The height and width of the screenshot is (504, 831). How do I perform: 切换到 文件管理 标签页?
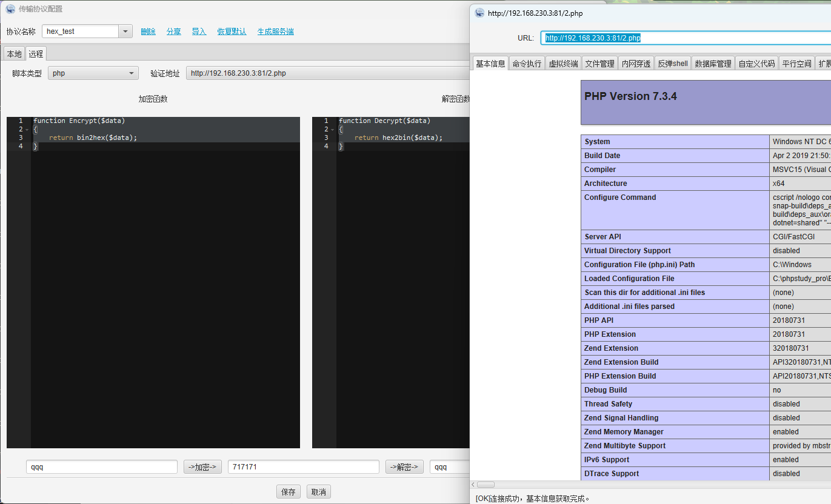[599, 62]
